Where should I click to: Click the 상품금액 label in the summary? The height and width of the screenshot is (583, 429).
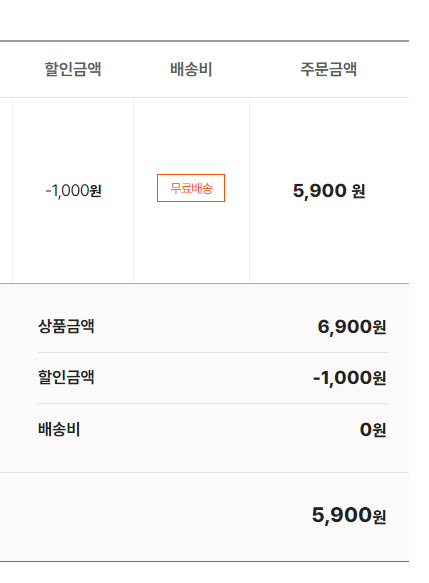coord(66,326)
